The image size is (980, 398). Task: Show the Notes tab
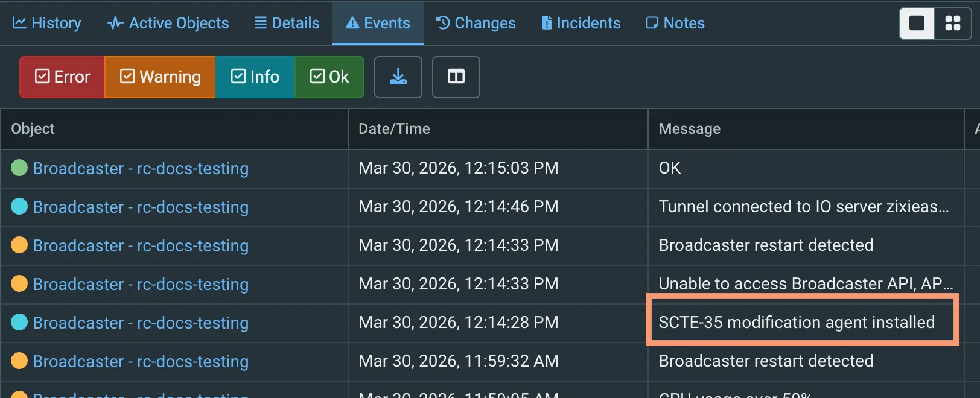pos(675,23)
